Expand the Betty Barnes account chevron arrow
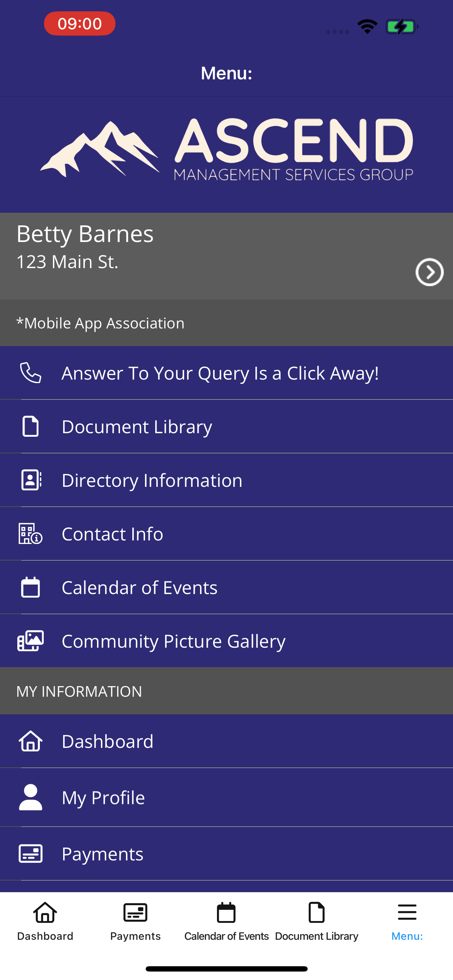This screenshot has width=453, height=980. coord(429,272)
